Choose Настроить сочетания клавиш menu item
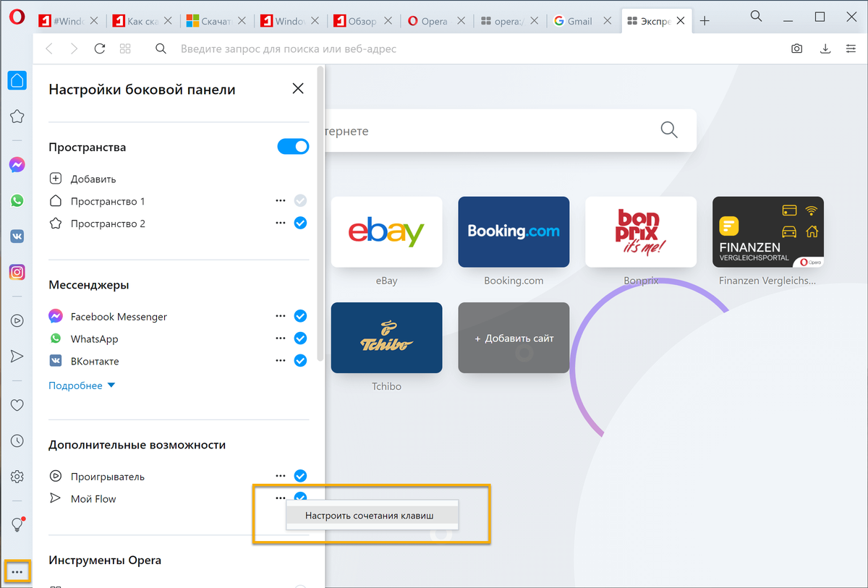This screenshot has width=868, height=588. (x=372, y=516)
